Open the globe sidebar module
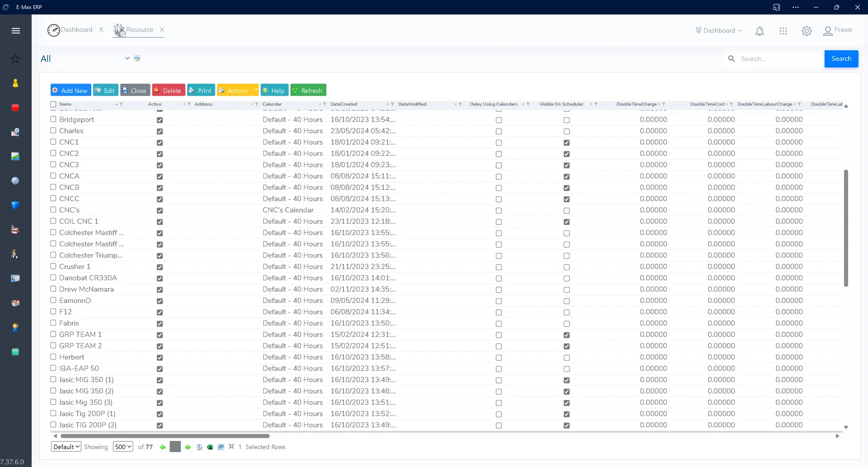 coord(15,181)
